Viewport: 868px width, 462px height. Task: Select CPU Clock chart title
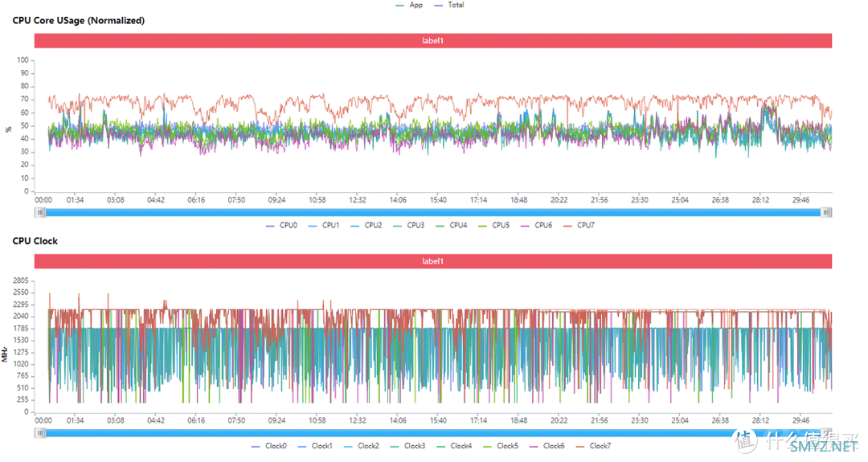pos(35,241)
